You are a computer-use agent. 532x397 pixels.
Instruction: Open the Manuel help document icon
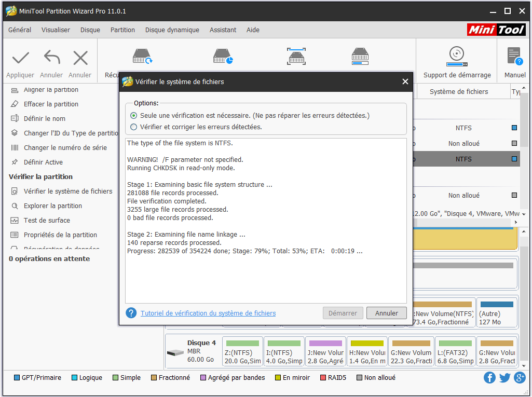(514, 57)
